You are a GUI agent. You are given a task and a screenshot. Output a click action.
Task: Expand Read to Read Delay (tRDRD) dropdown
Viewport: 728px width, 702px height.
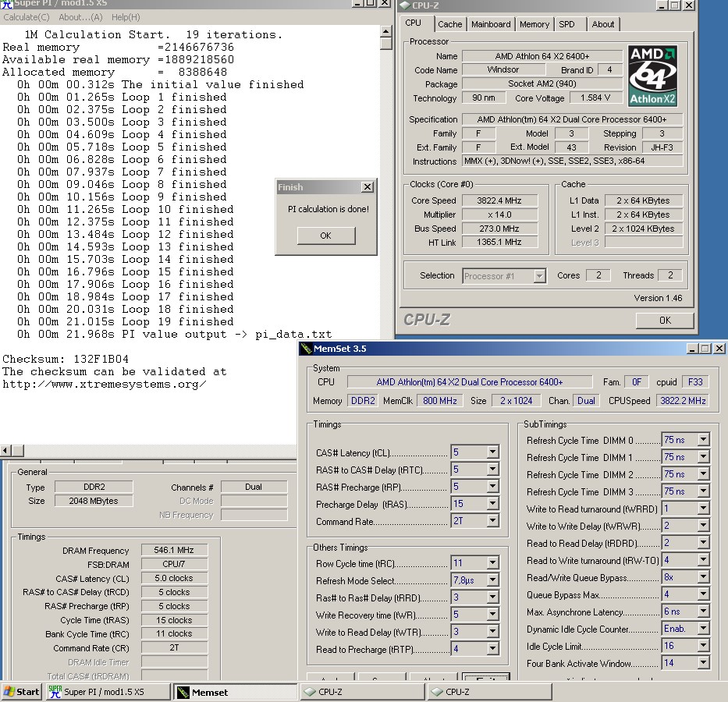[x=703, y=542]
